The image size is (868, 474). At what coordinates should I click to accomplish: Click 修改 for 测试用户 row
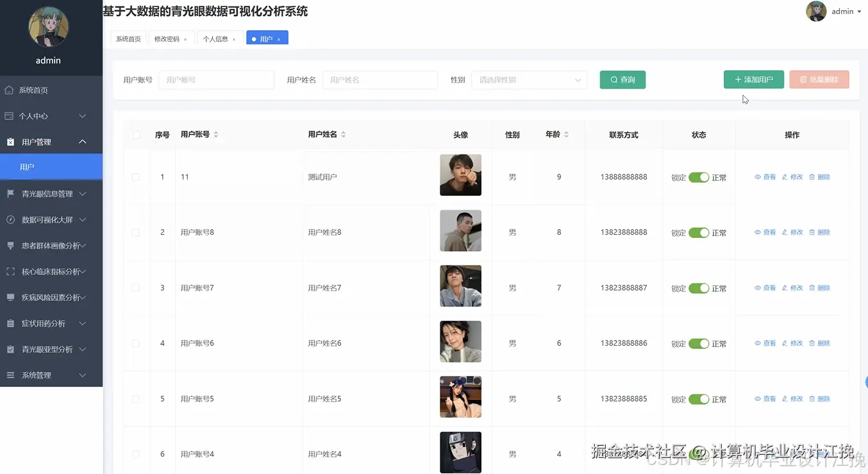tap(792, 177)
